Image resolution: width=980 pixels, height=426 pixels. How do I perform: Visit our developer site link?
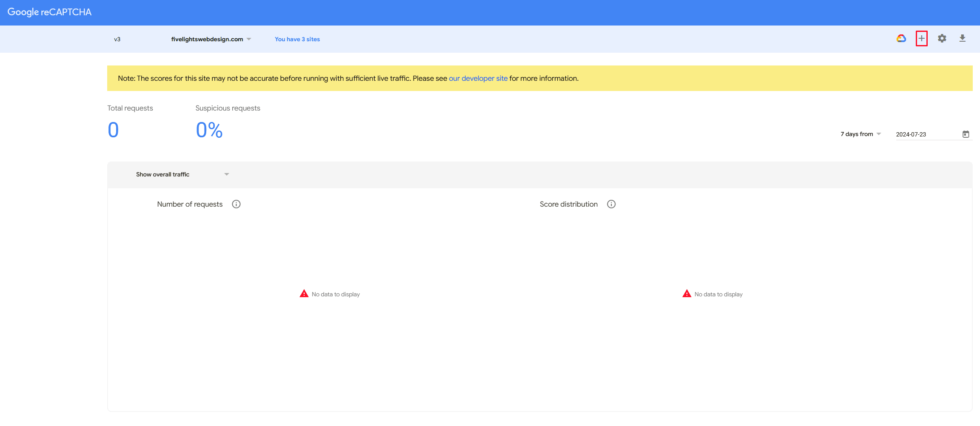pos(478,78)
